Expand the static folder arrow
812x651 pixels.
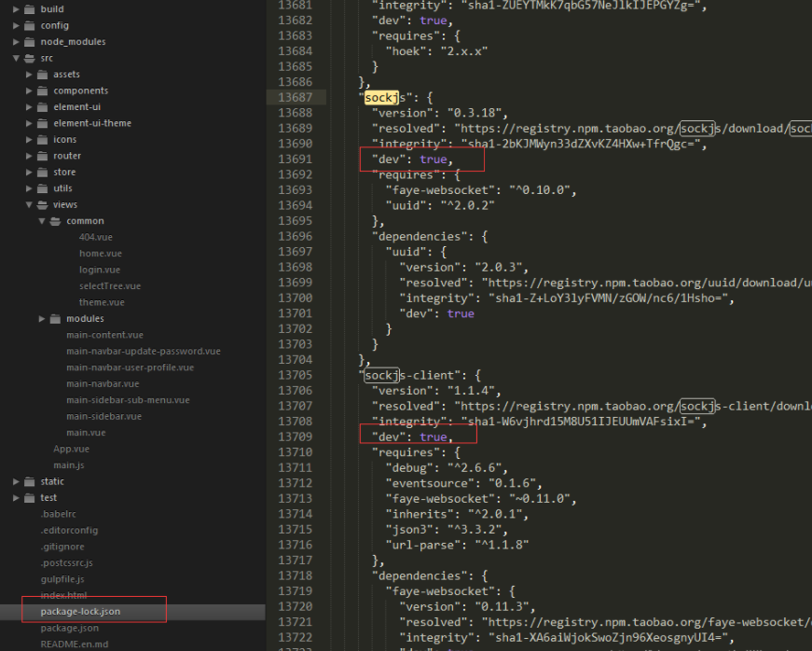pos(16,481)
